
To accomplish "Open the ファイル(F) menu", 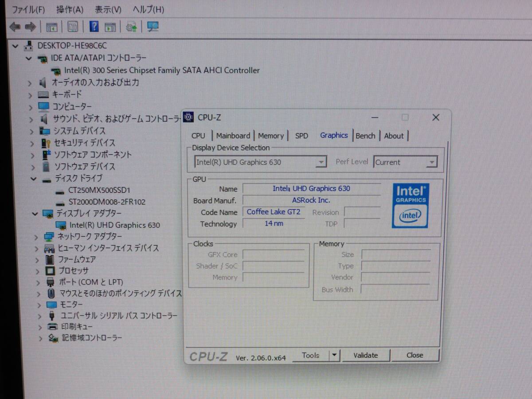I will tap(28, 9).
